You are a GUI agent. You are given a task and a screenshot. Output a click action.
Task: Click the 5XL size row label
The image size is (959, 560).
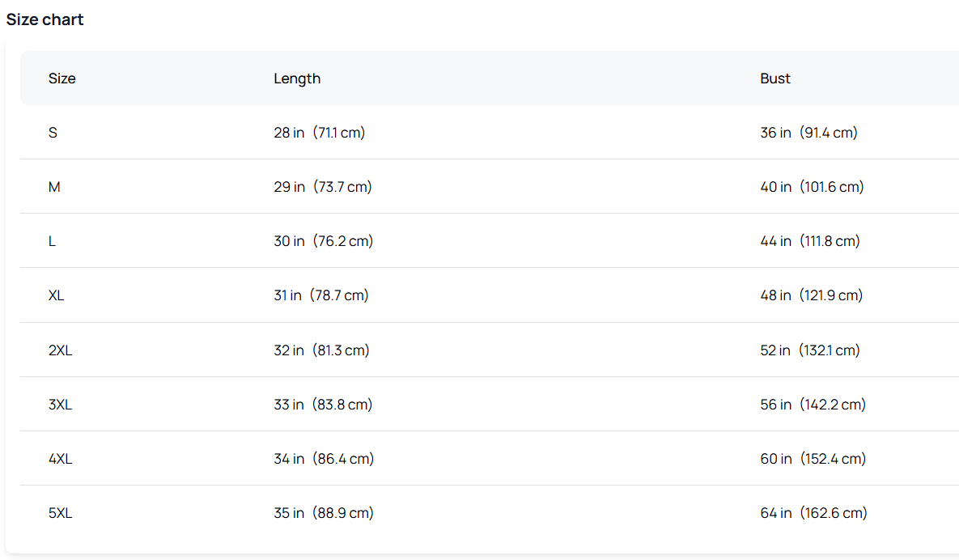point(60,513)
